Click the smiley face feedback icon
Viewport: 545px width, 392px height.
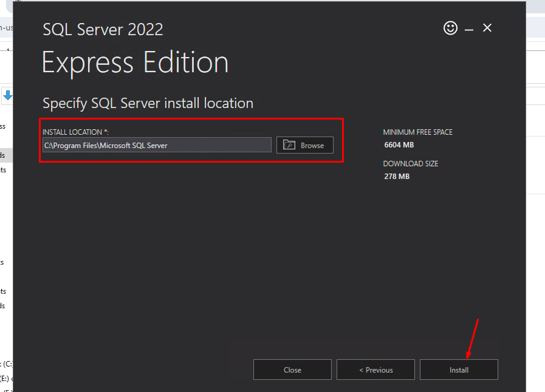[x=450, y=28]
